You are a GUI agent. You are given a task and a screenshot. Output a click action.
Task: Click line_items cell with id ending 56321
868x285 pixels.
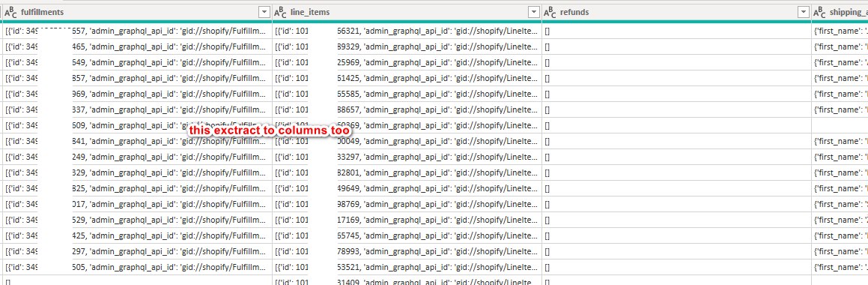tap(407, 31)
